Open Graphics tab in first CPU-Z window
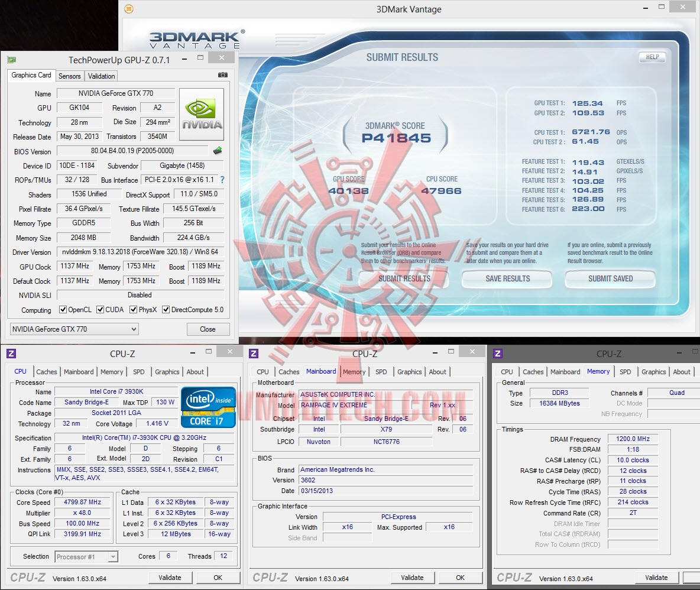Viewport: 700px width, 590px height. [167, 371]
